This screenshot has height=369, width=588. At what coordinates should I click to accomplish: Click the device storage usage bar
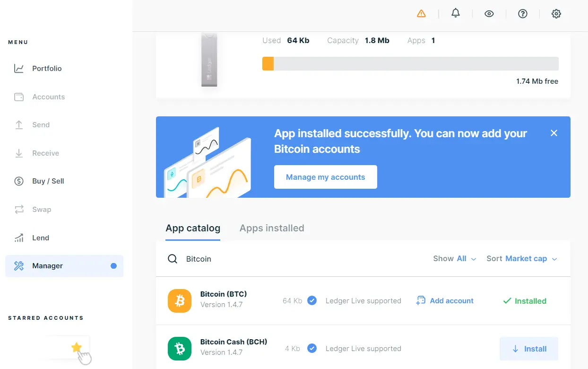point(410,64)
